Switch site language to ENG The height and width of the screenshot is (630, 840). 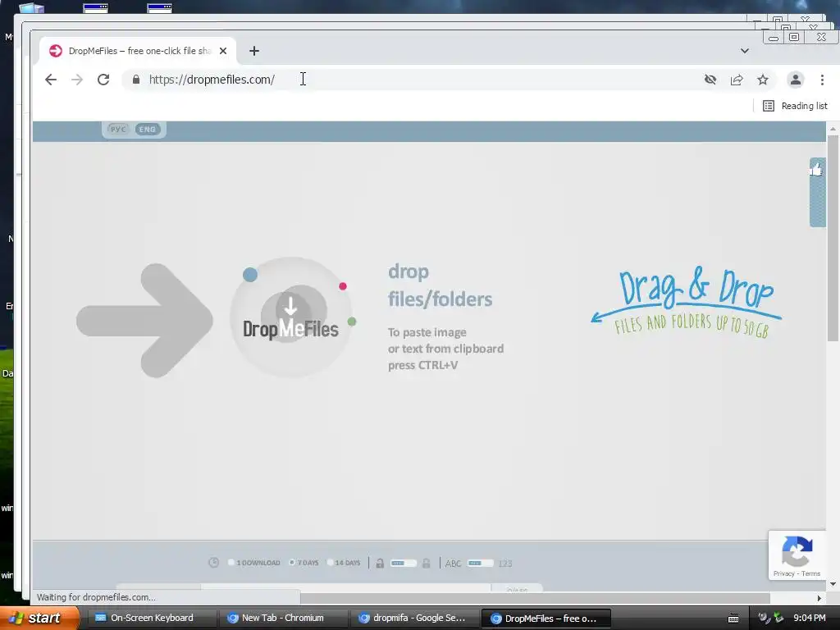tap(148, 129)
